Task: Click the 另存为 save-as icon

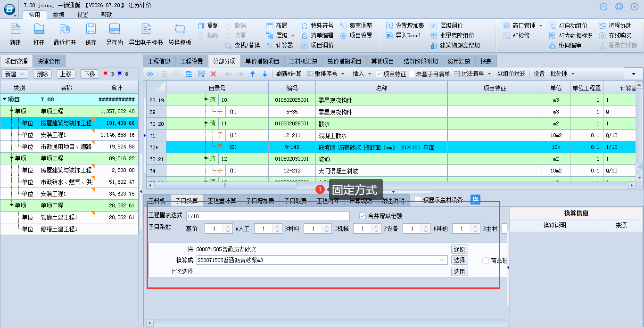Action: point(114,29)
